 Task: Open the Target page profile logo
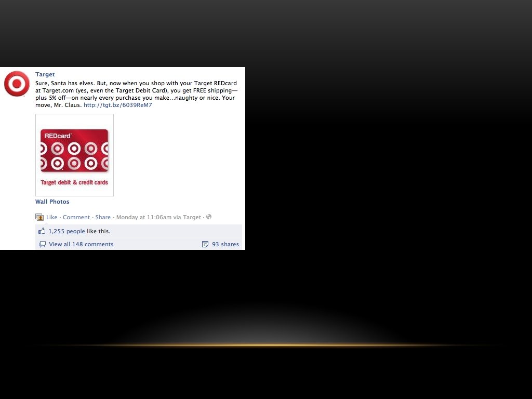coord(17,84)
